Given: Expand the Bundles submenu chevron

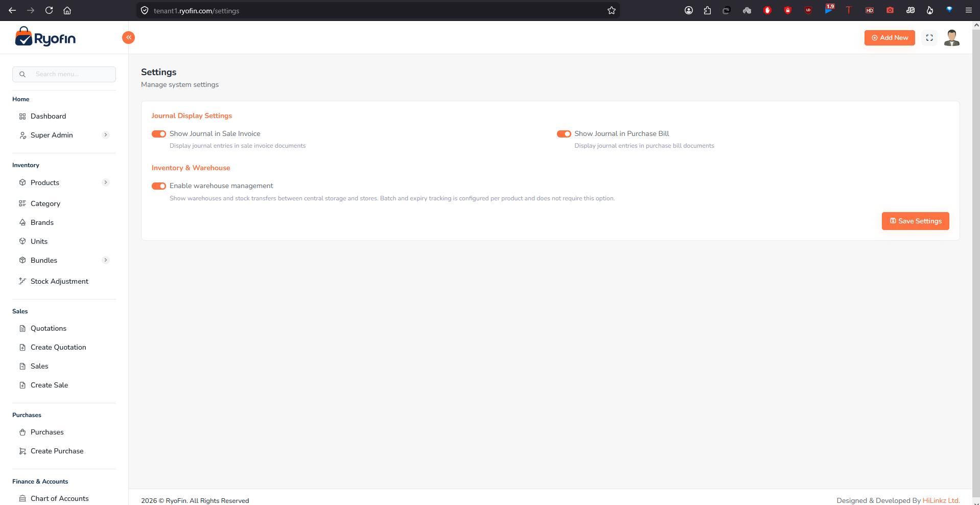Looking at the screenshot, I should pyautogui.click(x=106, y=260).
